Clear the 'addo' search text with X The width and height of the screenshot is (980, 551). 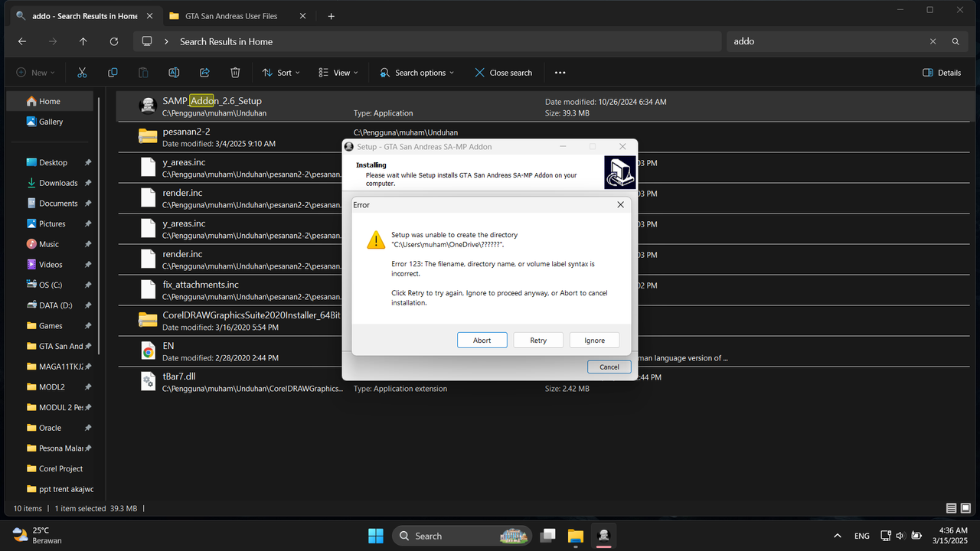[933, 41]
